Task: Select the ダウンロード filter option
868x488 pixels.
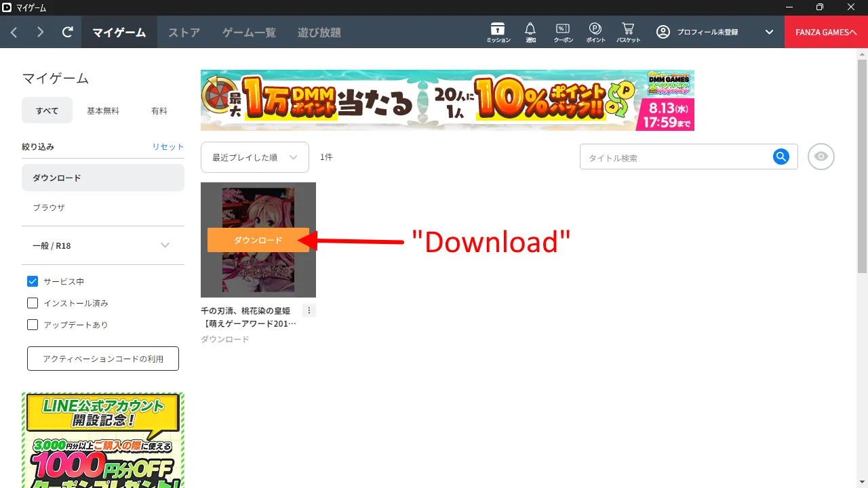Action: [x=103, y=178]
